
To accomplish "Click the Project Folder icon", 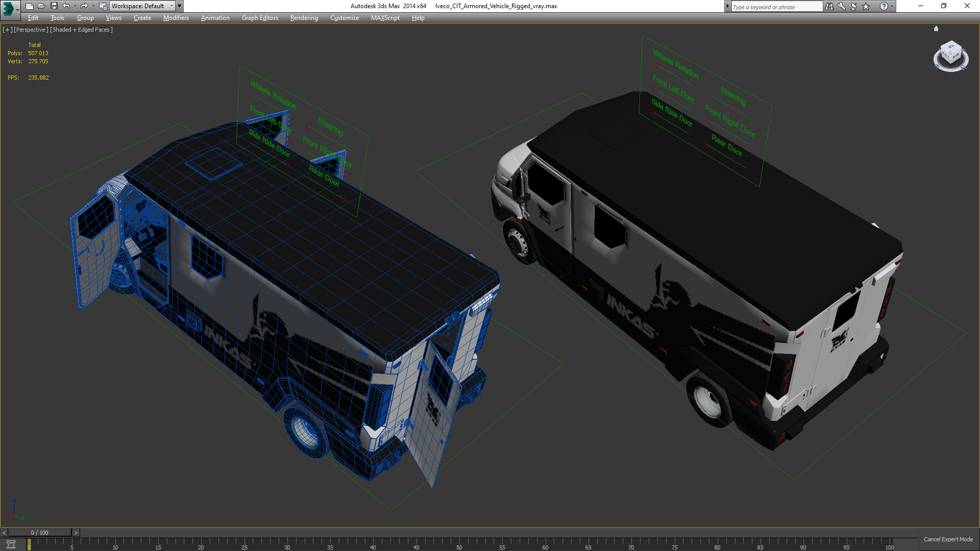I will 103,6.
